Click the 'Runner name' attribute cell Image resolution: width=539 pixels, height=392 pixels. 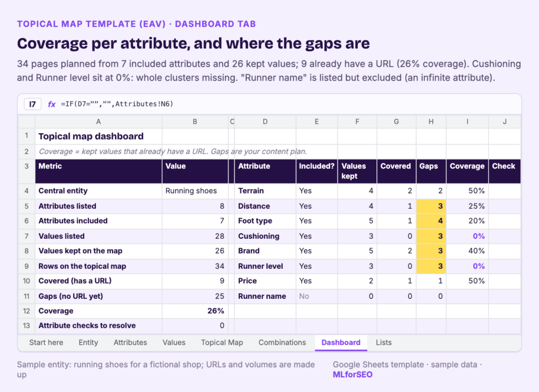[265, 296]
